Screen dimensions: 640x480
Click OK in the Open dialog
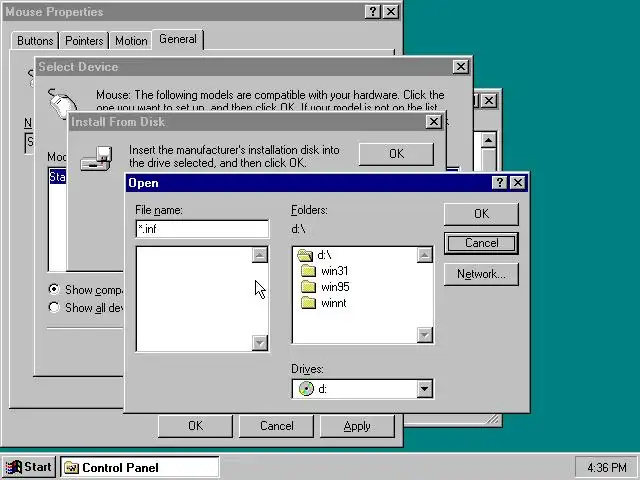[481, 214]
